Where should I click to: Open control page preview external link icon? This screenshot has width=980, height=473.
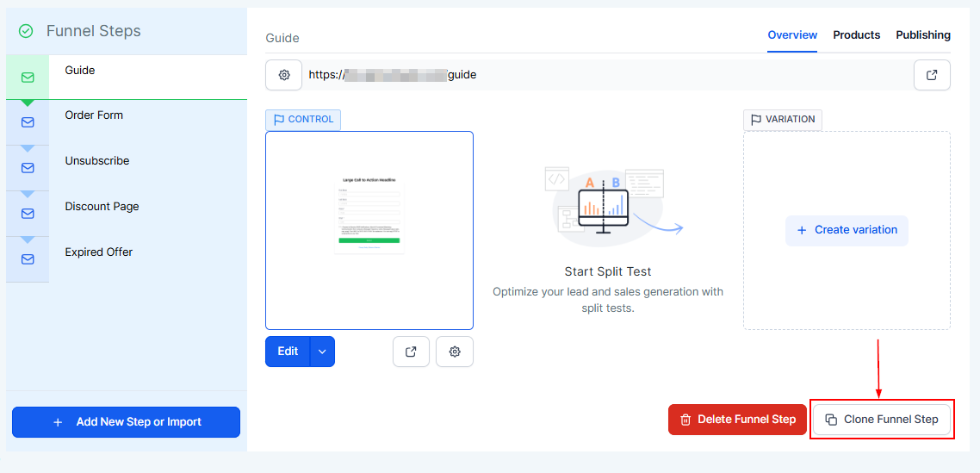click(x=412, y=352)
